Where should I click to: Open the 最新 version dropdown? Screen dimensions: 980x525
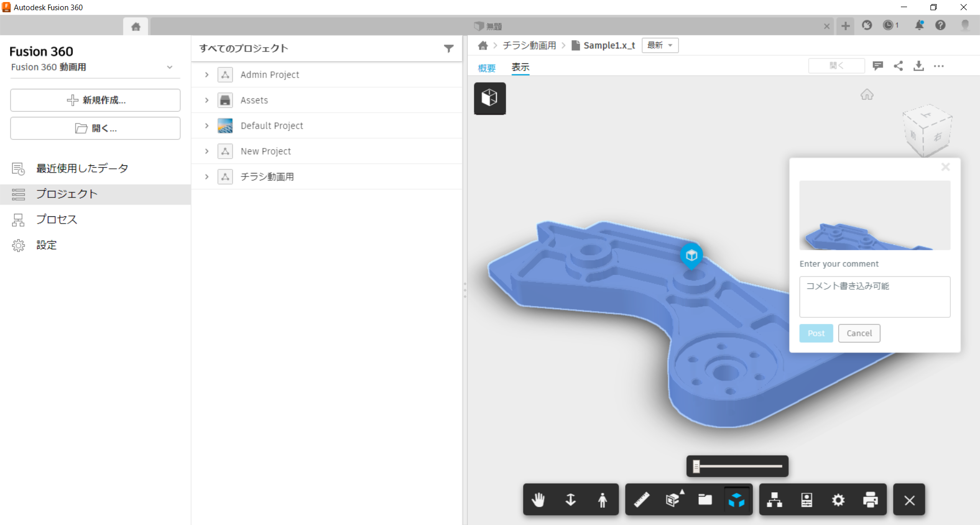coord(660,45)
